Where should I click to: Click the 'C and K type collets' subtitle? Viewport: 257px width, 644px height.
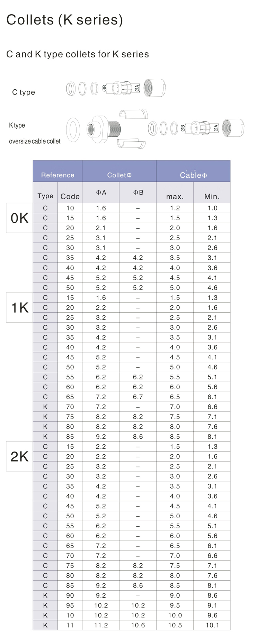click(x=78, y=54)
